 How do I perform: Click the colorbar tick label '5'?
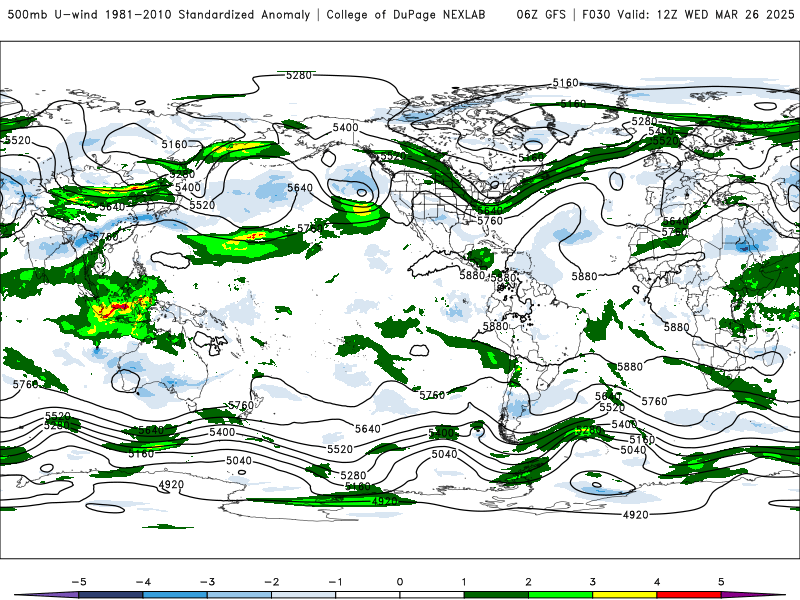721,582
